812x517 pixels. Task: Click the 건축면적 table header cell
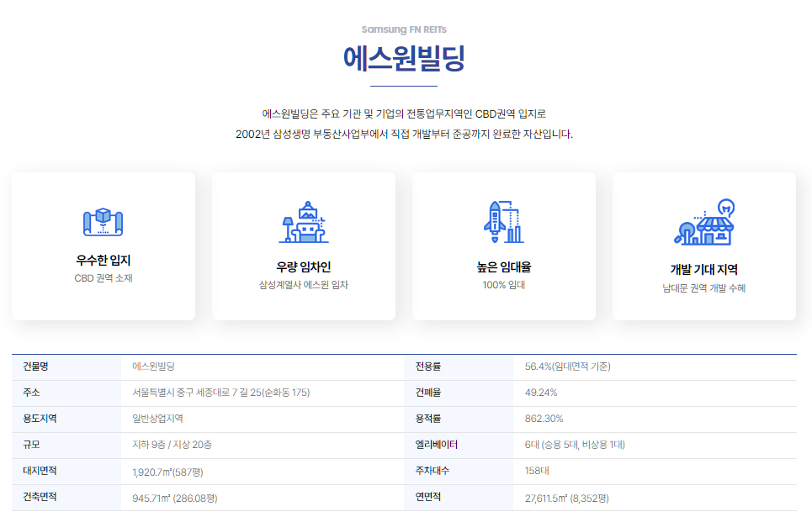pos(66,498)
